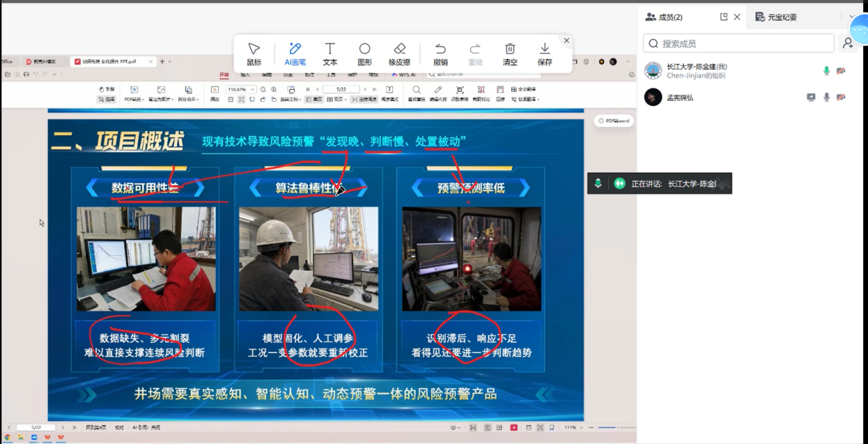Click the status bar page number field
Viewport: 868px width, 444px height.
tap(36, 428)
